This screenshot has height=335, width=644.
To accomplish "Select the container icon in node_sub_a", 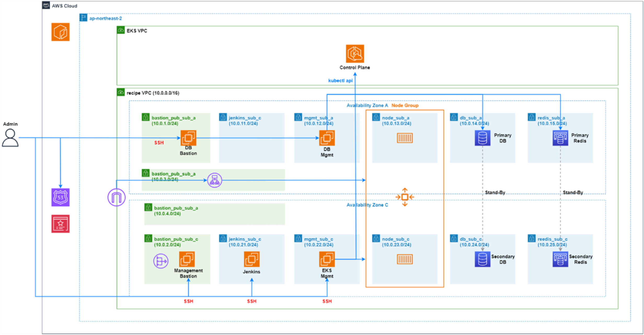I will tap(405, 138).
